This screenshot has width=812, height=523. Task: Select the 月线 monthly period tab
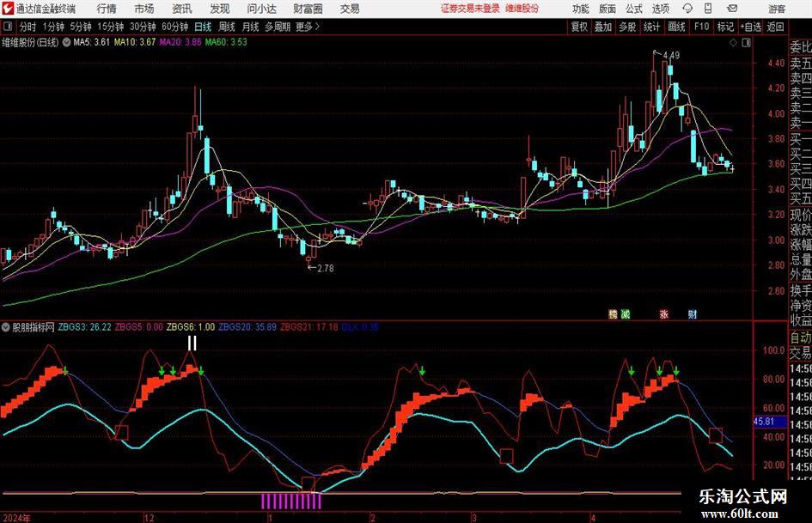250,27
